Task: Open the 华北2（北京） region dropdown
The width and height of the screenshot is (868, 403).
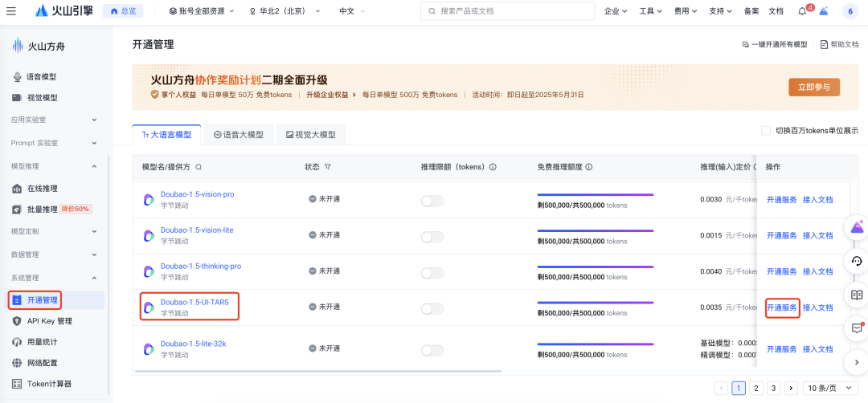Action: click(x=285, y=11)
